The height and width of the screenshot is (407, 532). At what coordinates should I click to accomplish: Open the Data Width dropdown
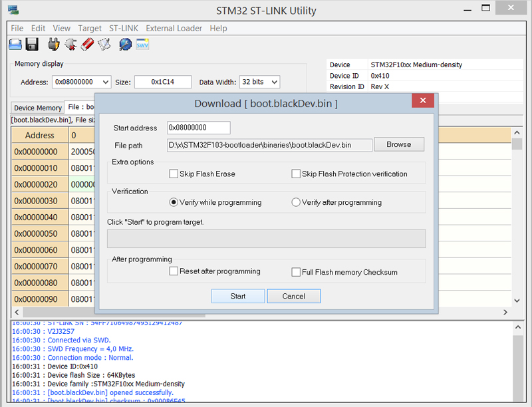[x=275, y=82]
